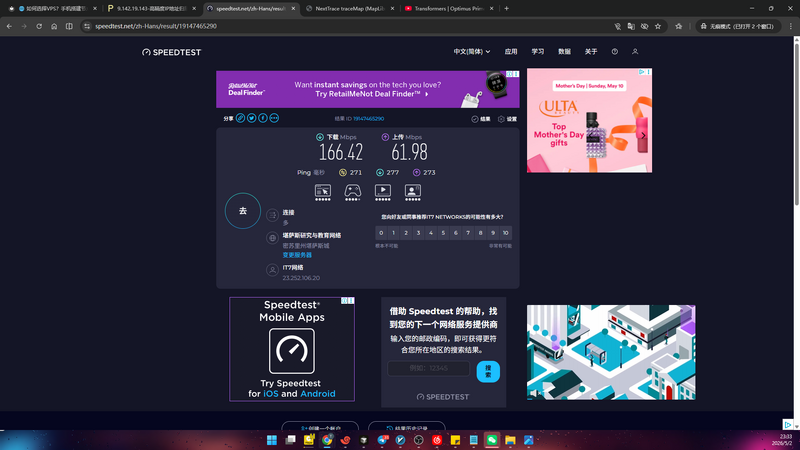This screenshot has width=800, height=450.
Task: Click the Speedtest logo
Action: pyautogui.click(x=171, y=52)
